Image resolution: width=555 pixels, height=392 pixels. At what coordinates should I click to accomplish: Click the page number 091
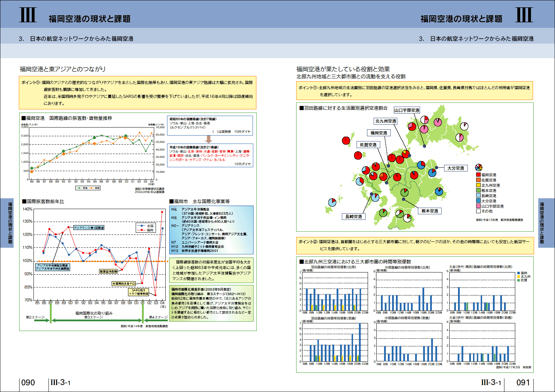[x=523, y=383]
